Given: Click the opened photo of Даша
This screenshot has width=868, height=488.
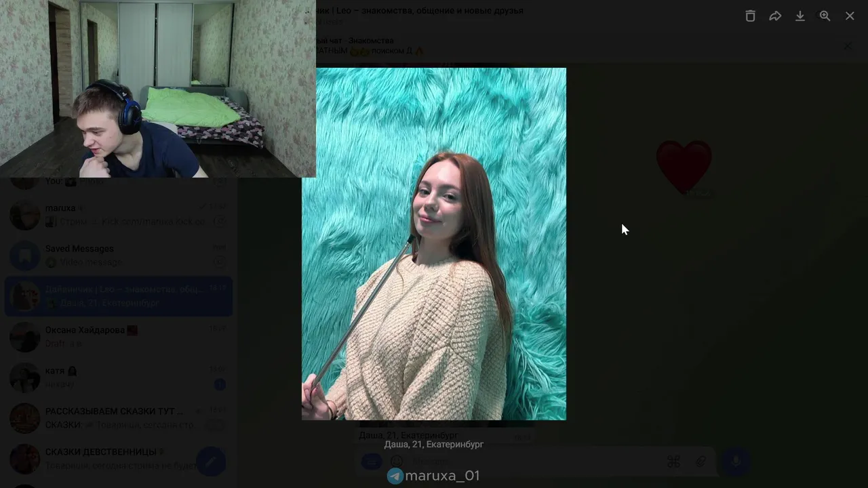Looking at the screenshot, I should 434,243.
